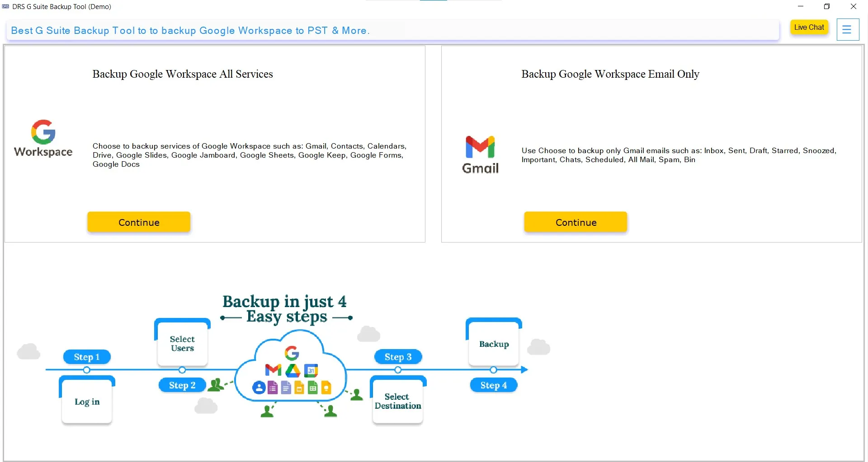Click the "Step 3" label

tap(398, 357)
